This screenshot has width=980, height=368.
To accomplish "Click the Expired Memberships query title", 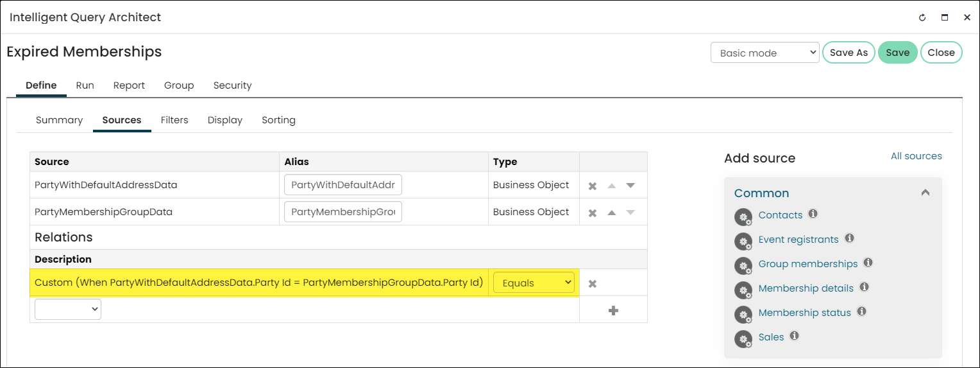I will click(x=84, y=51).
